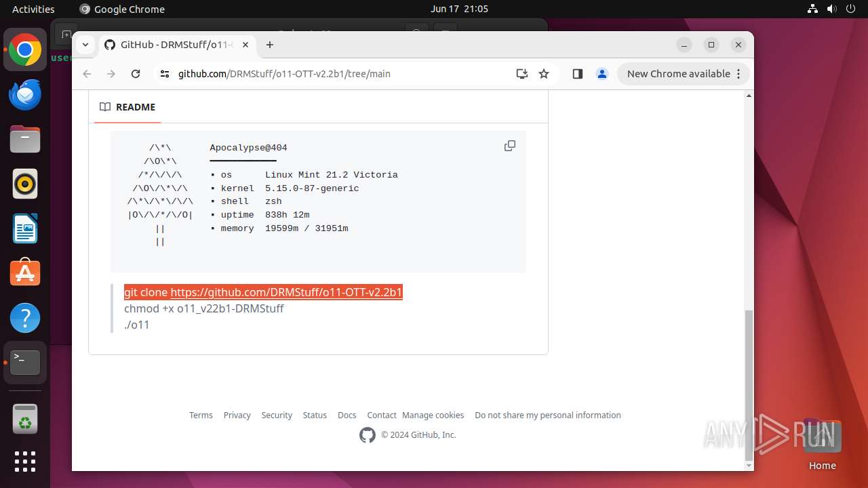Click scrollbar down arrow
The height and width of the screenshot is (488, 868).
coord(749,466)
